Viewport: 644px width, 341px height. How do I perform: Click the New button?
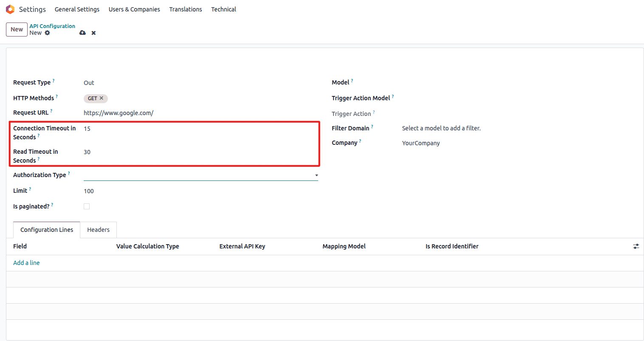(x=17, y=29)
